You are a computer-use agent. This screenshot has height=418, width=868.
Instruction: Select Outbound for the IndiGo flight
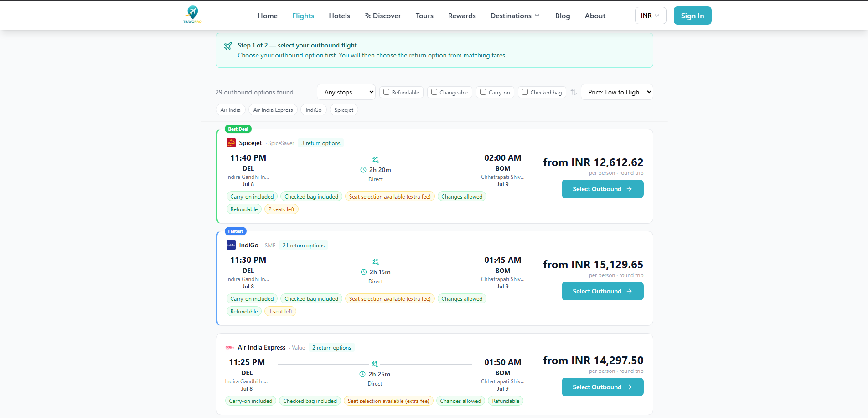[602, 291]
